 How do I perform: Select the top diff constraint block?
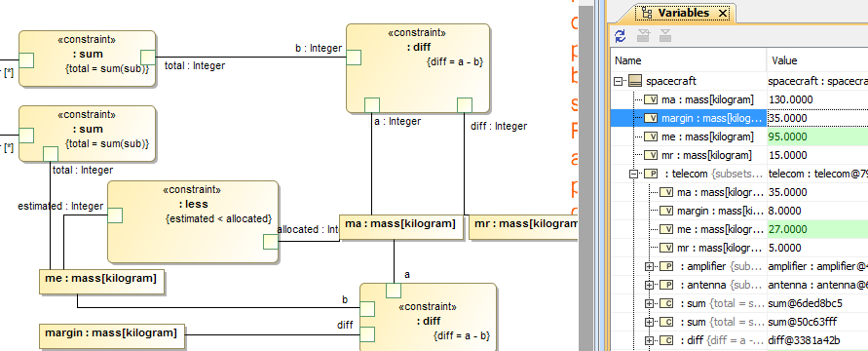point(418,68)
